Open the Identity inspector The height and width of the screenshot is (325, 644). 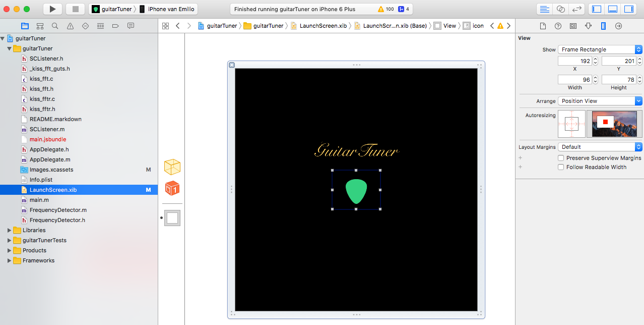pyautogui.click(x=573, y=26)
